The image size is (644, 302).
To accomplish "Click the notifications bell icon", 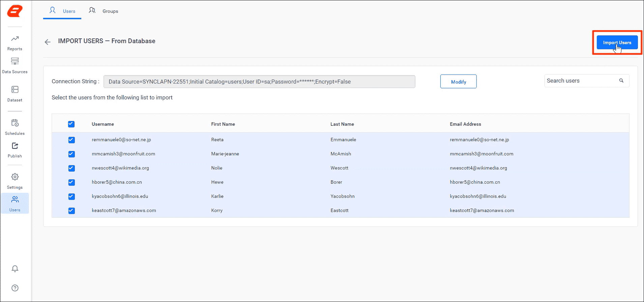I will (x=15, y=269).
